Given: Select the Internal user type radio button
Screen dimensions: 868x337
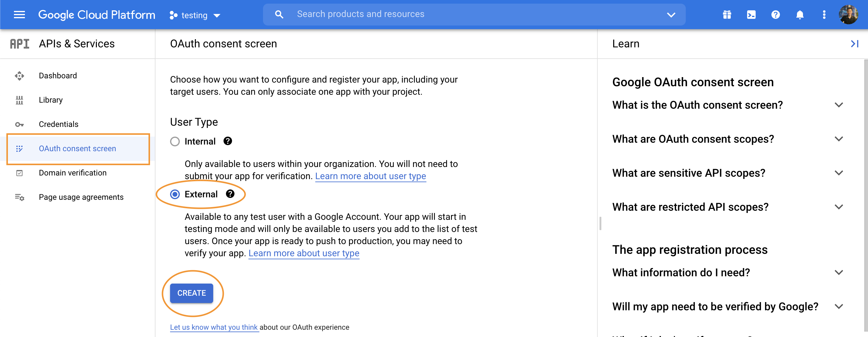Looking at the screenshot, I should tap(175, 141).
